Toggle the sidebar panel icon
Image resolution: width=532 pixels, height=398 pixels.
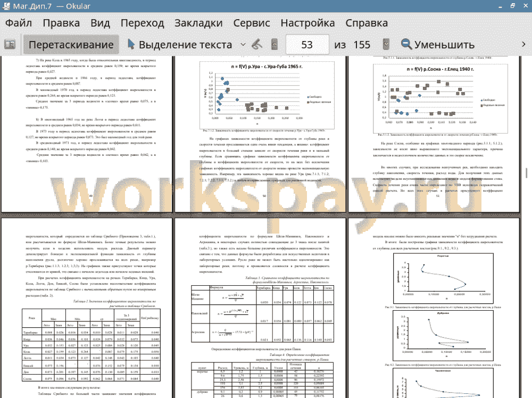click(x=10, y=45)
